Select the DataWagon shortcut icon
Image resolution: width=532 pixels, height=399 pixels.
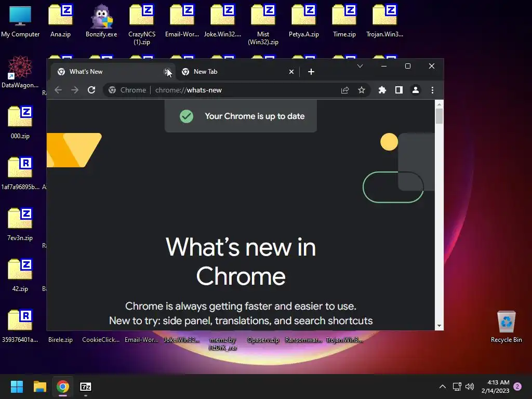20,72
